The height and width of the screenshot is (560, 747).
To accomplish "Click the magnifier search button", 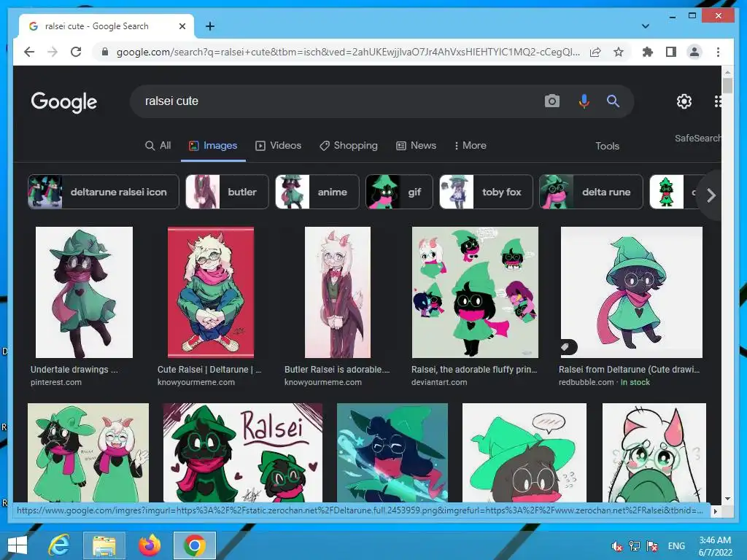I will click(x=613, y=101).
